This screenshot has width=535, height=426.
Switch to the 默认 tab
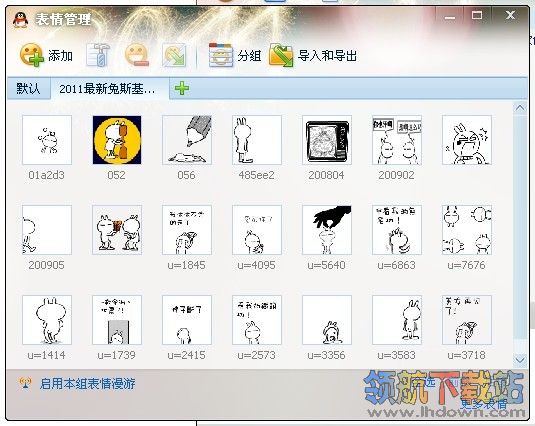(x=29, y=89)
